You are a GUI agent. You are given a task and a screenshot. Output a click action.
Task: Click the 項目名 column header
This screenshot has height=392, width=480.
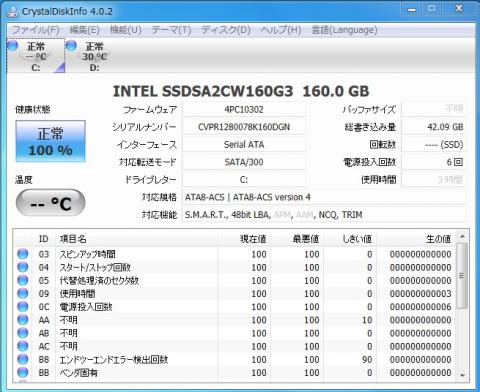tap(137, 239)
